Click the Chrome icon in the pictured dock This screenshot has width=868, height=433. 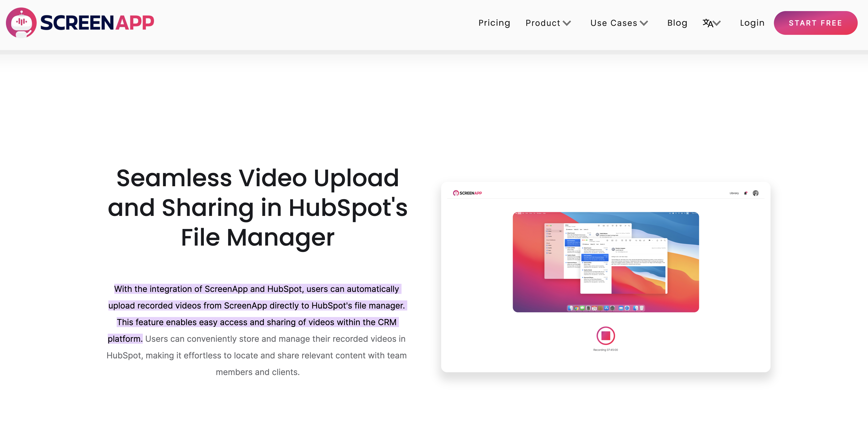(x=577, y=308)
